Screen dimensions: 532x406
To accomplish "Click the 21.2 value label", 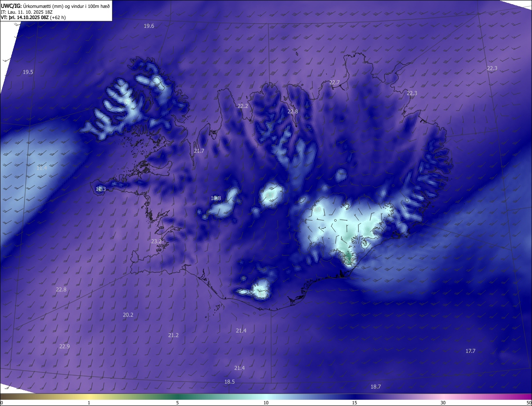I will [173, 335].
